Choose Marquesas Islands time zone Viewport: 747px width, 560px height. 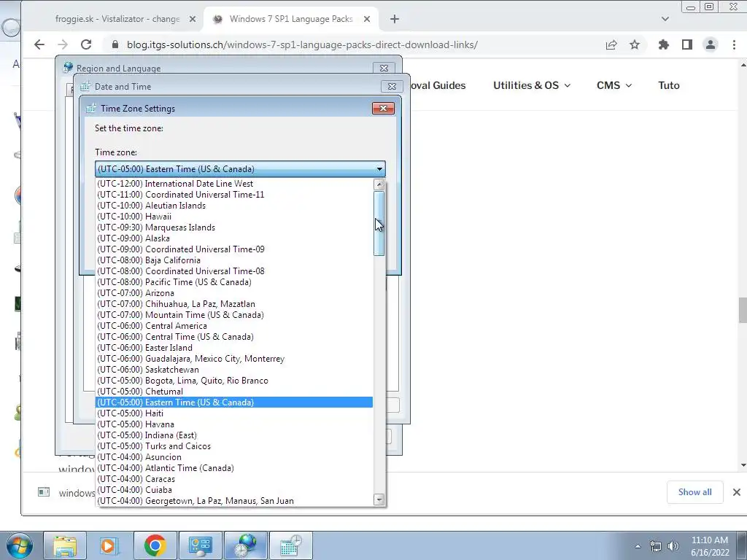234,227
